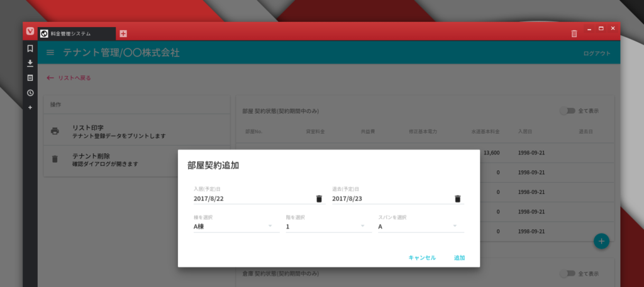Open the bookmarks panel icon in sidebar
The width and height of the screenshot is (644, 287).
(30, 48)
